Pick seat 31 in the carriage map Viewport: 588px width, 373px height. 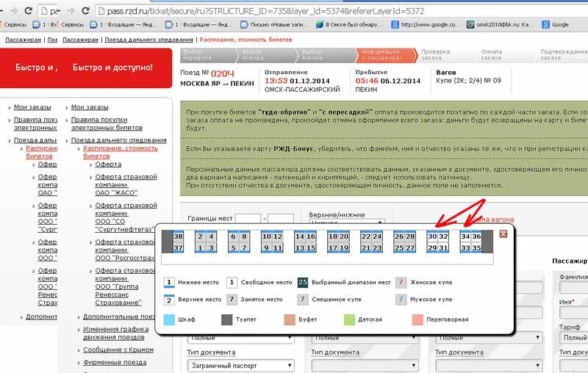pyautogui.click(x=443, y=247)
